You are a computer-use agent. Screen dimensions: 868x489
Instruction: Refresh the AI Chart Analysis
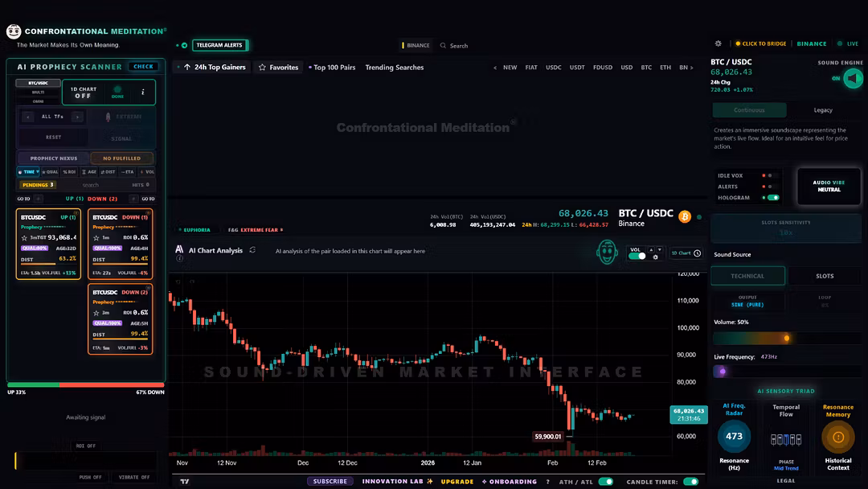tap(252, 250)
